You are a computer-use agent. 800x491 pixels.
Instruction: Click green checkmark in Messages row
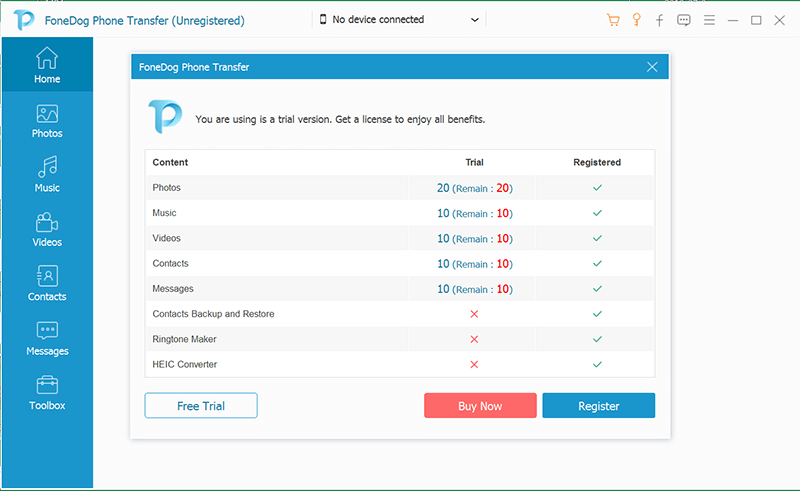pyautogui.click(x=597, y=289)
